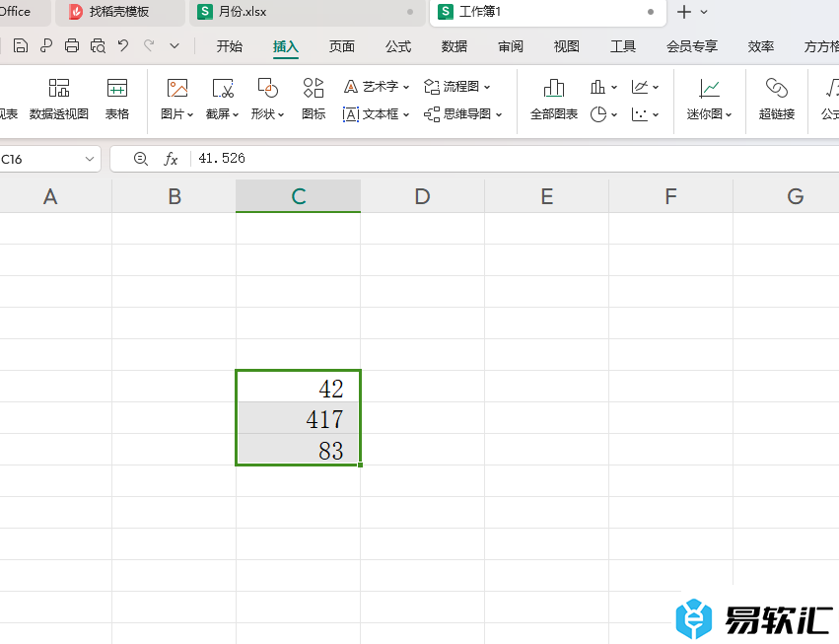Screen dimensions: 839x644
Task: Expand the Name Box dropdown arrow
Action: point(90,159)
